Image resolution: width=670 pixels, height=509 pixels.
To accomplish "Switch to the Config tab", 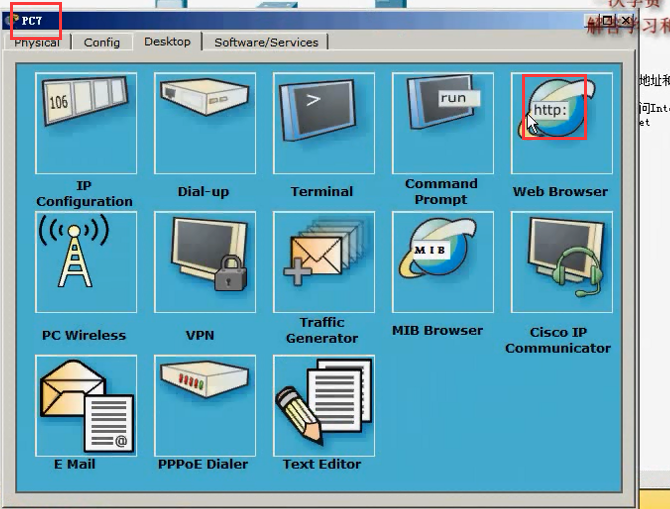I will coord(102,42).
